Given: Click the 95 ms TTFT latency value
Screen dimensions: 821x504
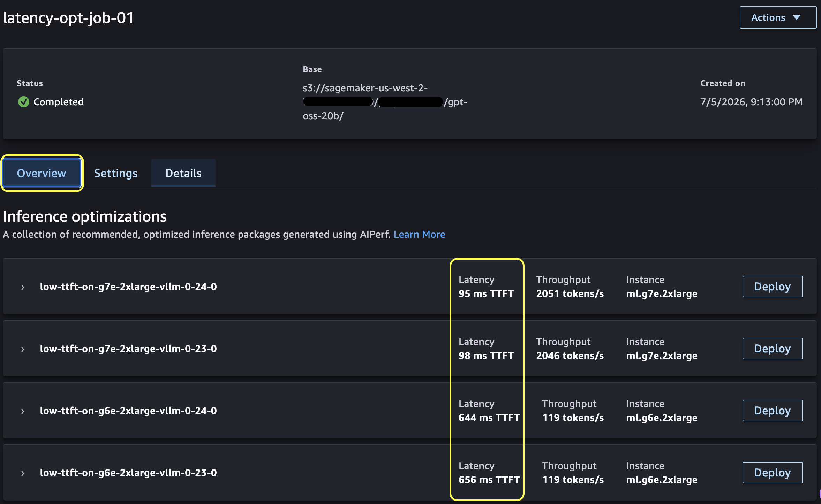Looking at the screenshot, I should click(x=486, y=293).
